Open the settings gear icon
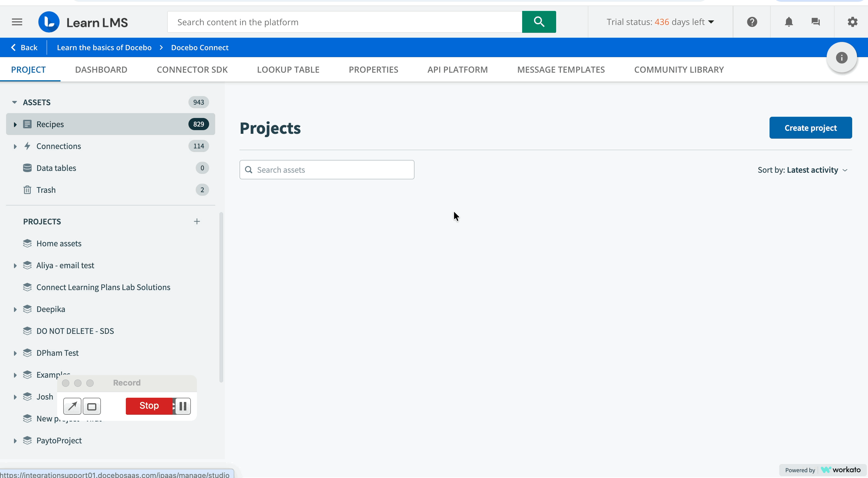 (x=852, y=22)
